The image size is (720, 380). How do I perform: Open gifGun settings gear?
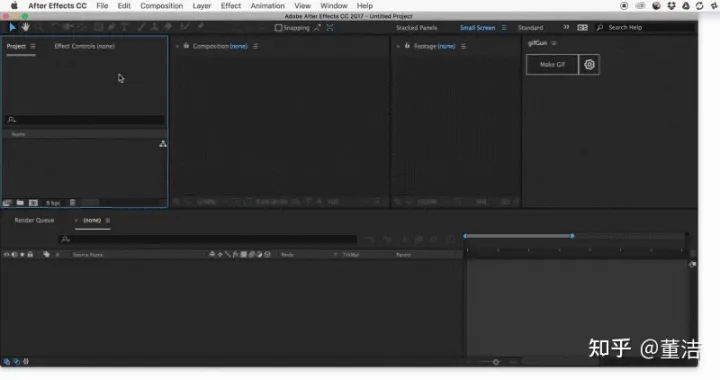click(x=589, y=65)
